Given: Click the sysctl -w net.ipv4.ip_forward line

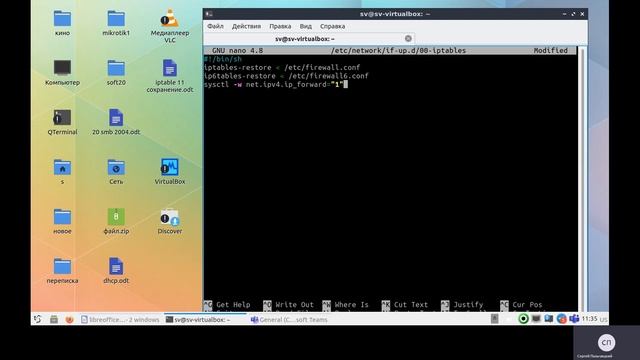Looking at the screenshot, I should 273,84.
